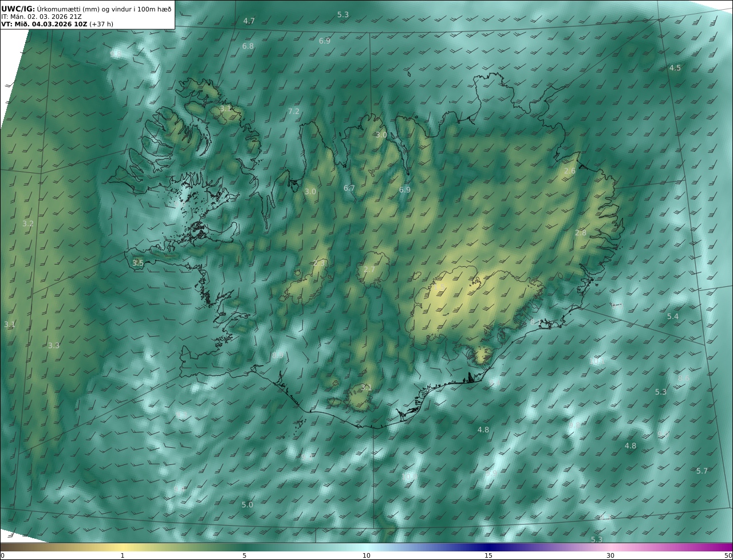Click the 5.0 value label south of Iceland
Screen dimensions: 733x560
[x=247, y=505]
